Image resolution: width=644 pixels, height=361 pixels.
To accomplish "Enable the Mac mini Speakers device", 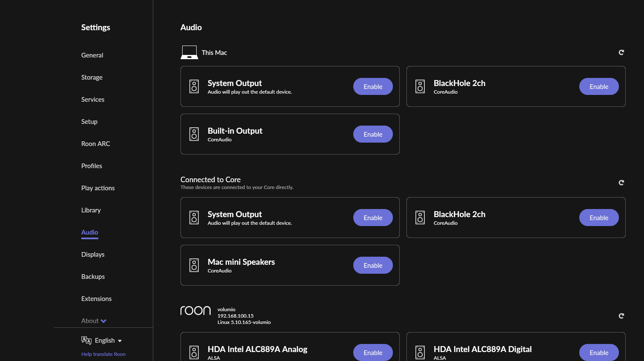I will [x=373, y=265].
